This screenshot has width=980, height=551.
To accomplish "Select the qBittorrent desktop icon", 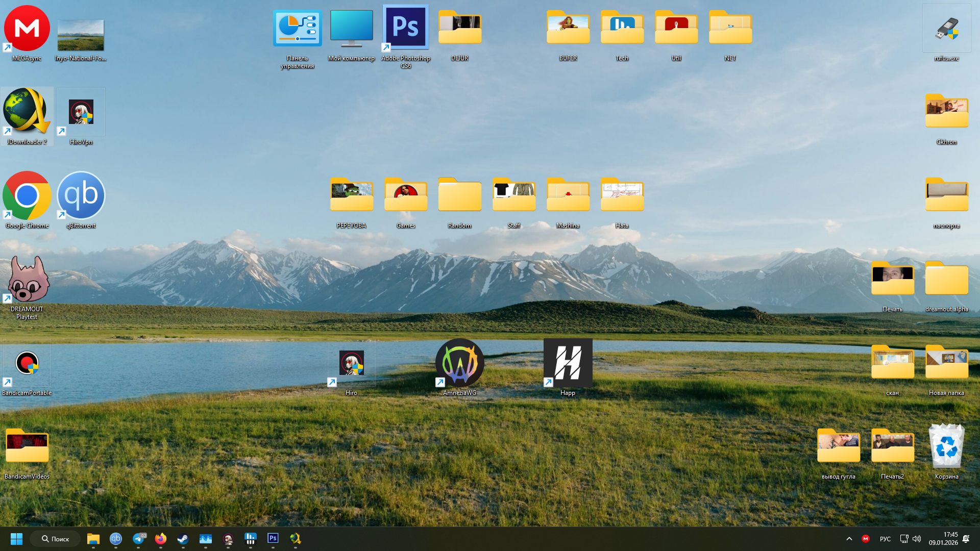I will (x=81, y=196).
